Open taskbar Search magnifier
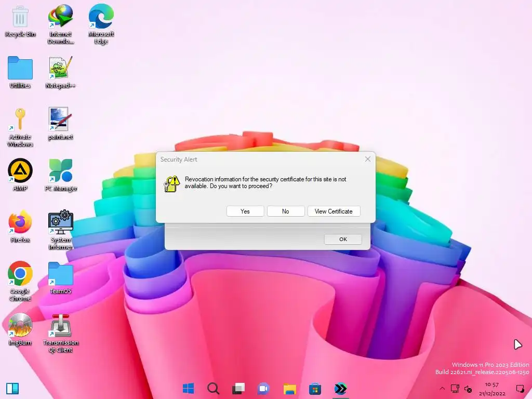 [213, 388]
